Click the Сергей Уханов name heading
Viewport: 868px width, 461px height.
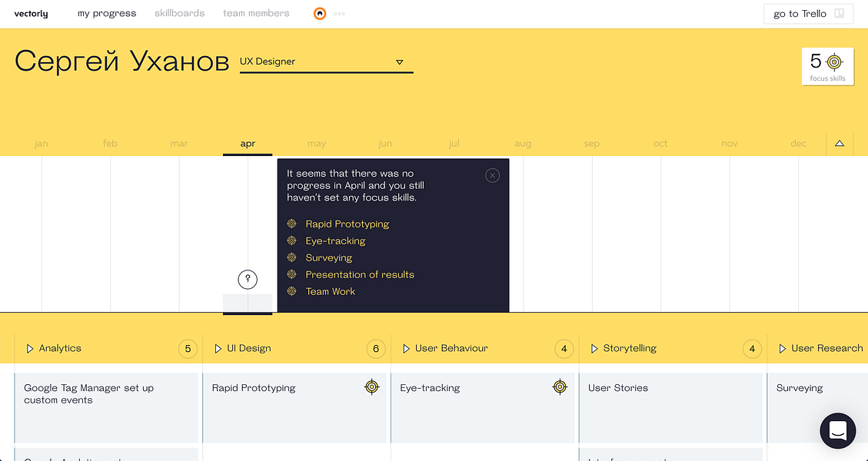pyautogui.click(x=121, y=61)
